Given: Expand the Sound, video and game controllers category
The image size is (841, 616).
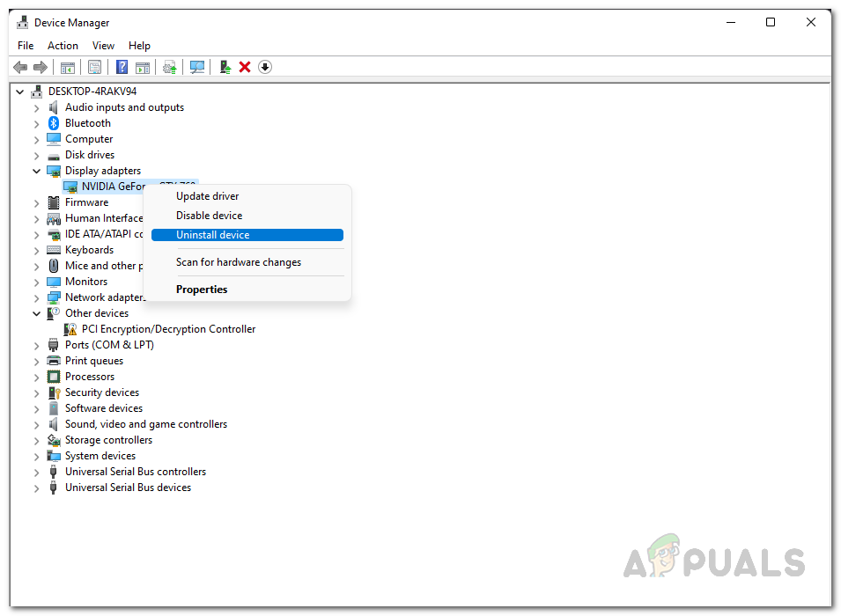Looking at the screenshot, I should [x=36, y=425].
